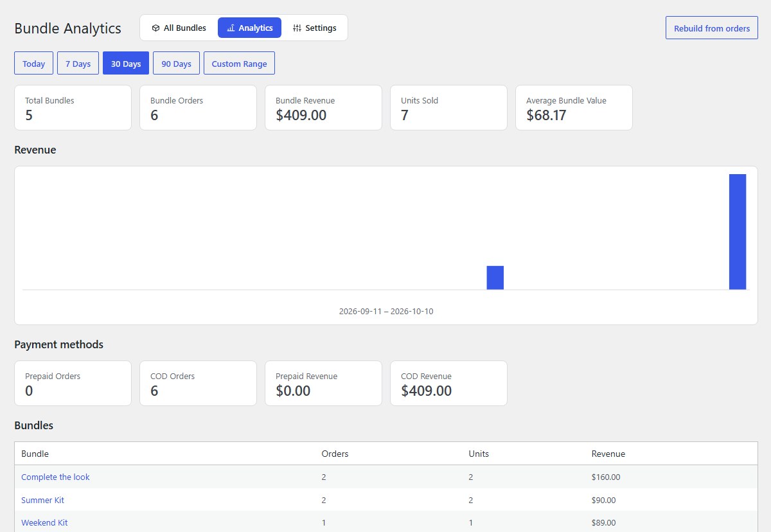
Task: Switch to the Settings tab
Action: (315, 28)
